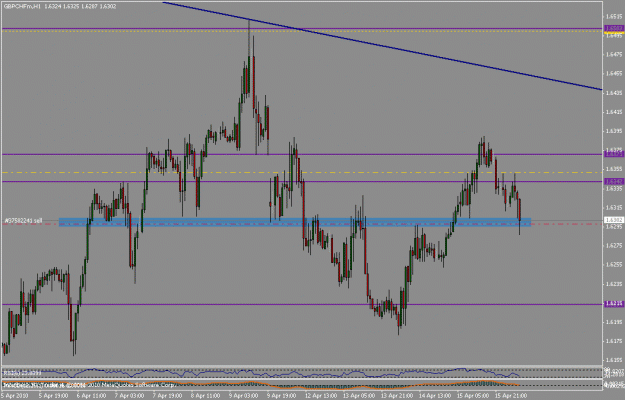Screen dimensions: 625x400
Task: Click the 1.6475 price axis label
Action: (612, 55)
